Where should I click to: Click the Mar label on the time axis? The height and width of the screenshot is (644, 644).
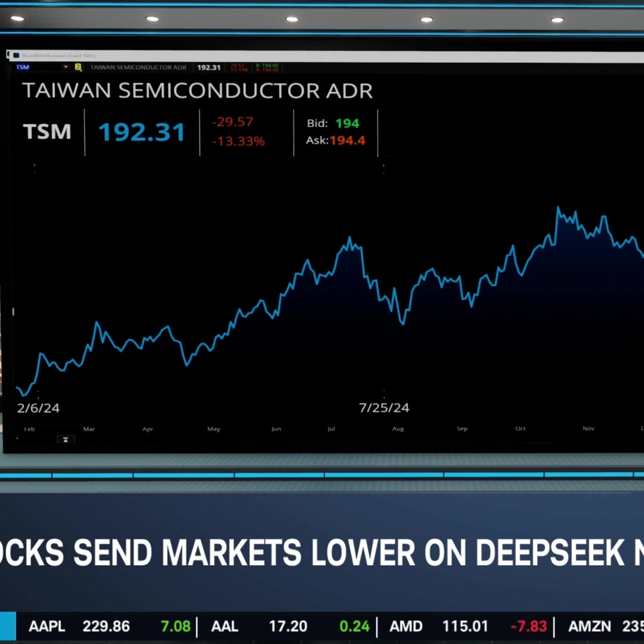pyautogui.click(x=89, y=429)
